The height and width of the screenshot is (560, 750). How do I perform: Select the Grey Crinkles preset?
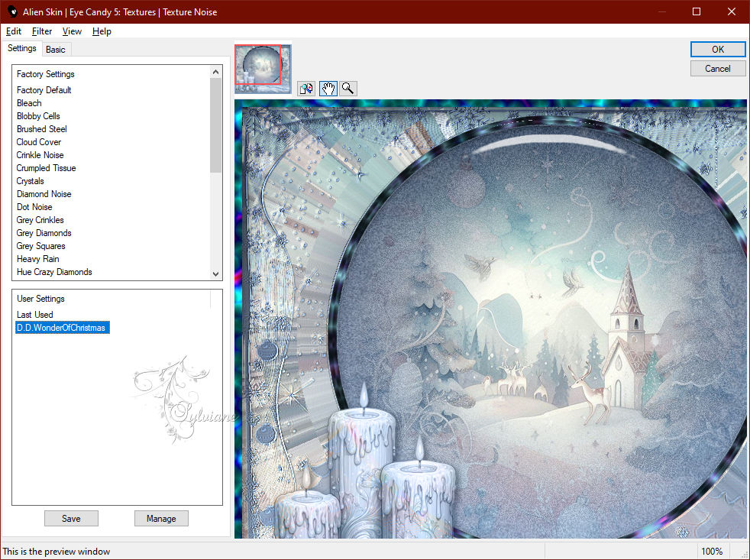coord(40,220)
